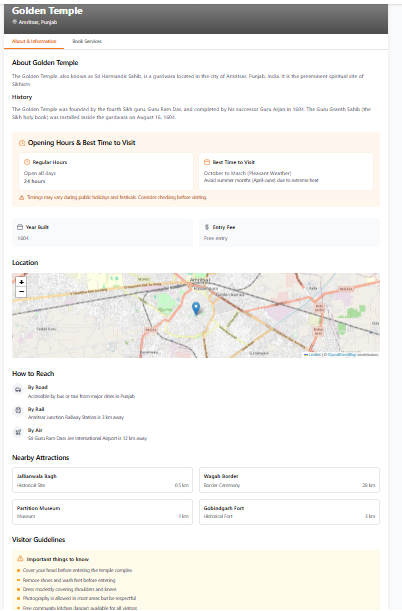Click the calendar icon beside Best Time to Visit
The image size is (402, 611).
pyautogui.click(x=207, y=162)
